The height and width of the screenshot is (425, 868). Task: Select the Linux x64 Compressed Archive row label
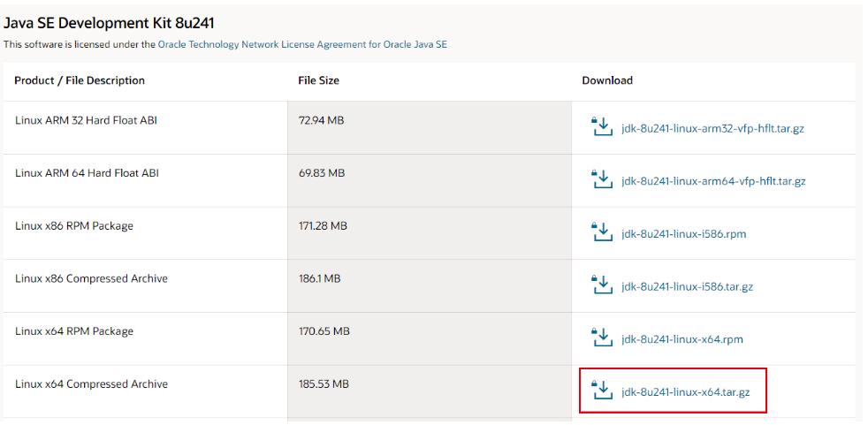tap(91, 384)
